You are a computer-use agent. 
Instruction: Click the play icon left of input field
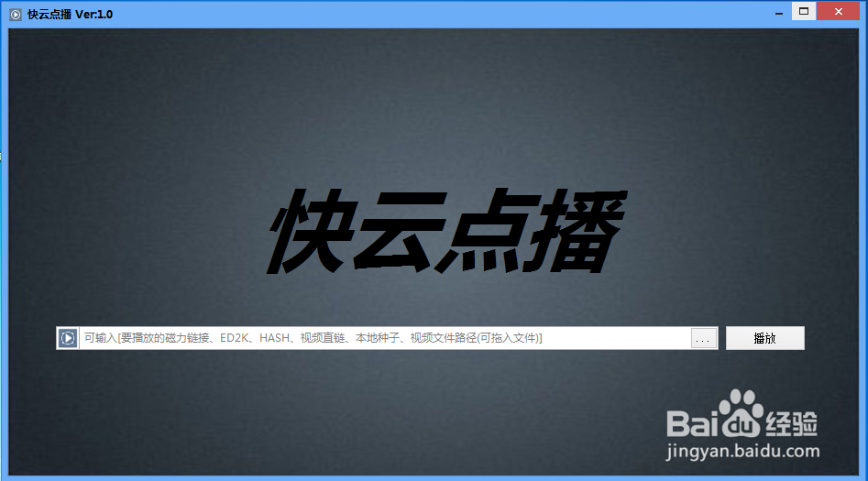(x=68, y=338)
